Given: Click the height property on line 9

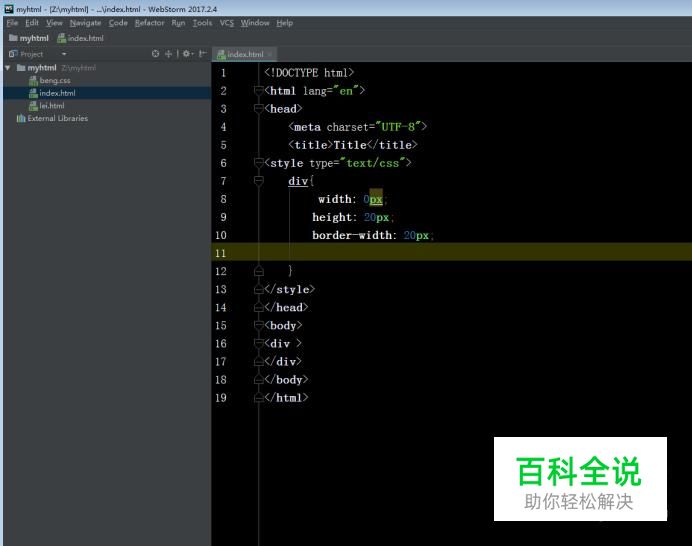Looking at the screenshot, I should click(331, 217).
